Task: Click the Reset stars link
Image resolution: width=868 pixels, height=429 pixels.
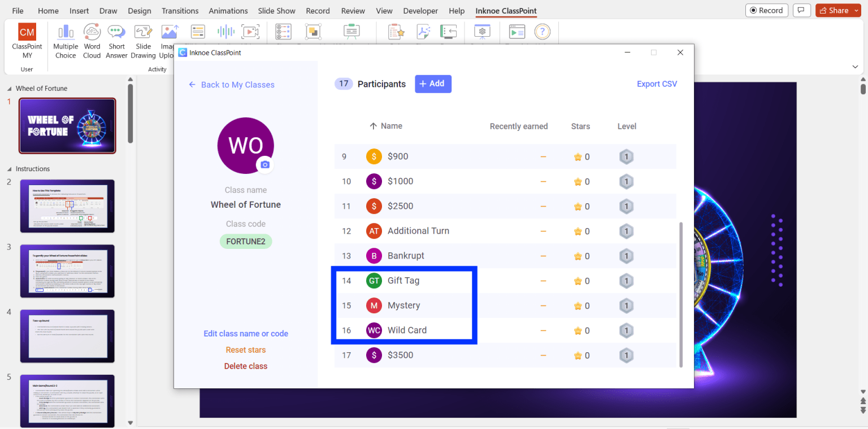Action: [x=246, y=350]
